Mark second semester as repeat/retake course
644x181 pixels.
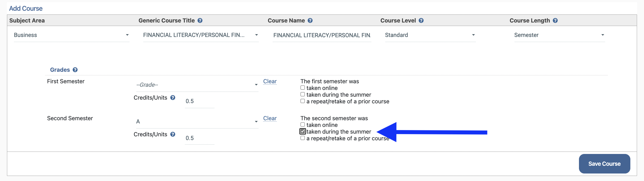point(303,138)
